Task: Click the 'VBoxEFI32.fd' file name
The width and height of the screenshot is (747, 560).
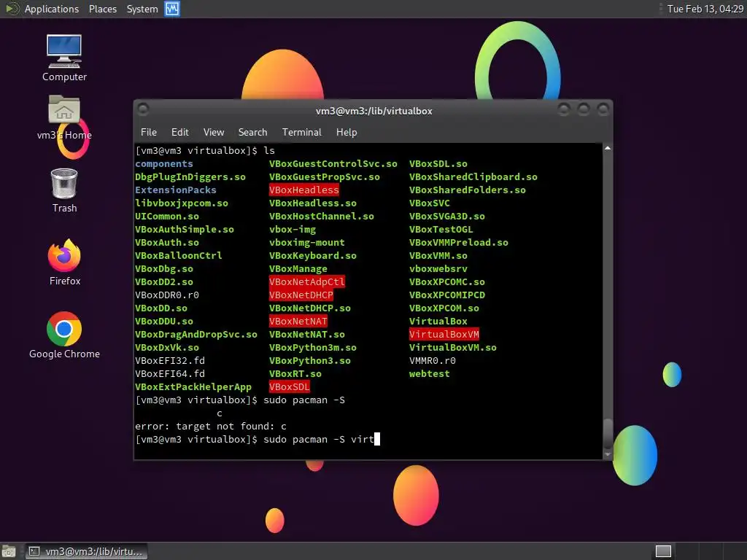Action: pyautogui.click(x=169, y=361)
